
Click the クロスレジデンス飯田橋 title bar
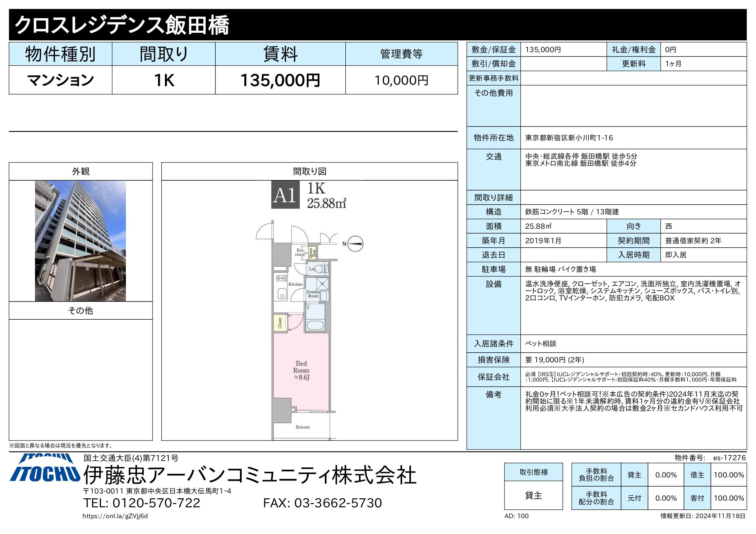coord(378,25)
